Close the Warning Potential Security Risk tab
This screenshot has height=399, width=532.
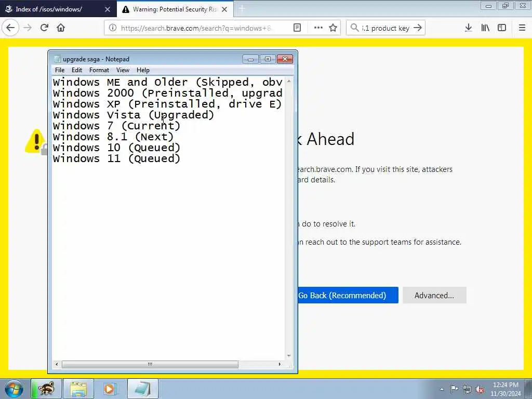[224, 9]
